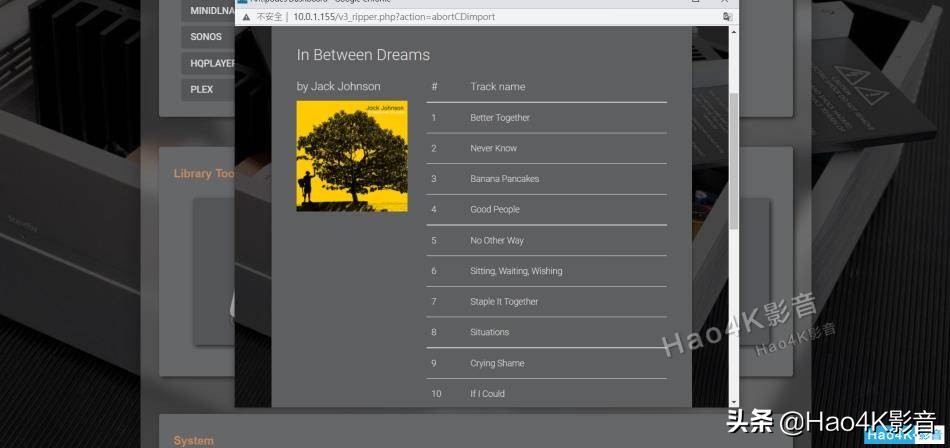950x448 pixels.
Task: Close the popup browser window
Action: 725,2
